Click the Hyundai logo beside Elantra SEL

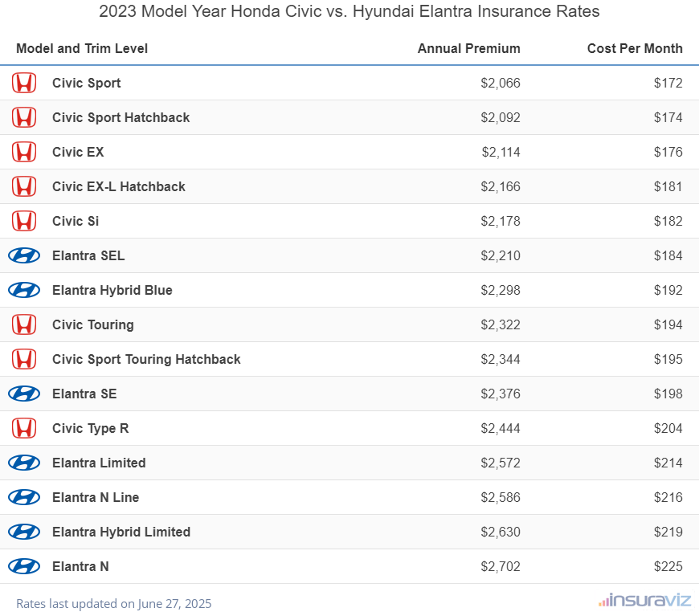[x=24, y=256]
